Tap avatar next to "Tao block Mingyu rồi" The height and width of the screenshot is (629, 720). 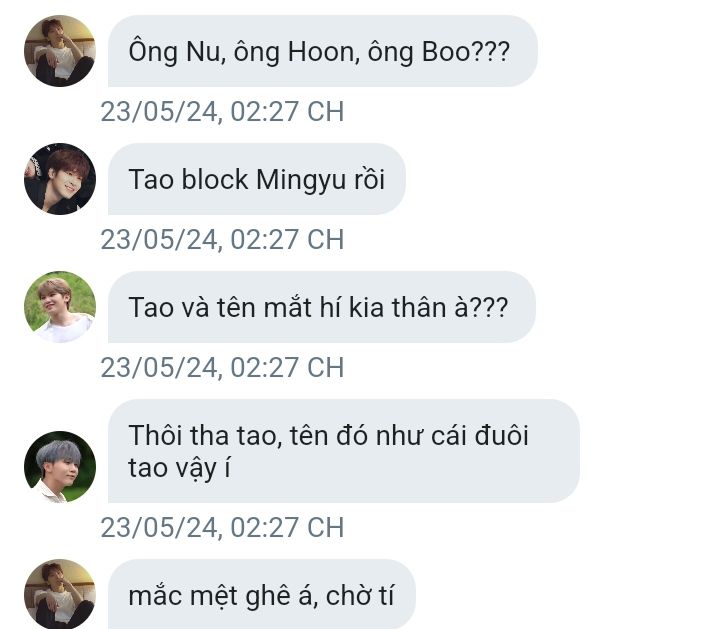click(x=60, y=179)
